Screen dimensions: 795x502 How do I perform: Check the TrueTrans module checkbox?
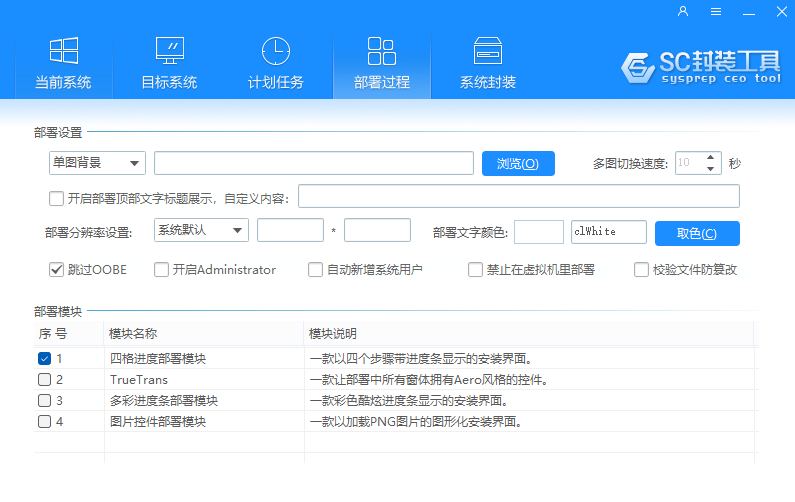tap(44, 380)
